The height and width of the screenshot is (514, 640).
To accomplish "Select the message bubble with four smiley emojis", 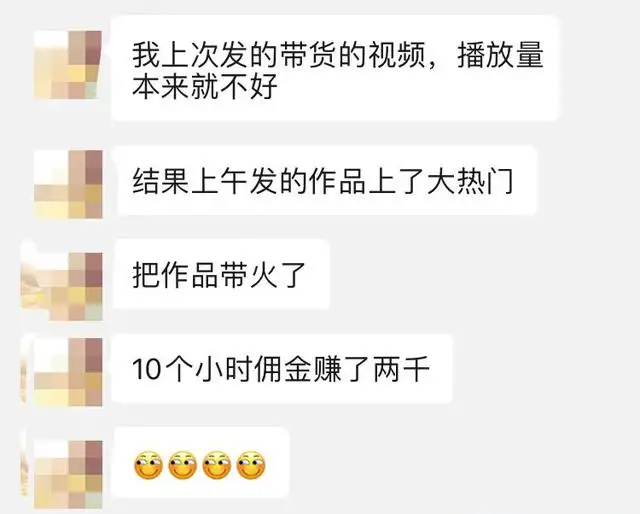I will 200,463.
